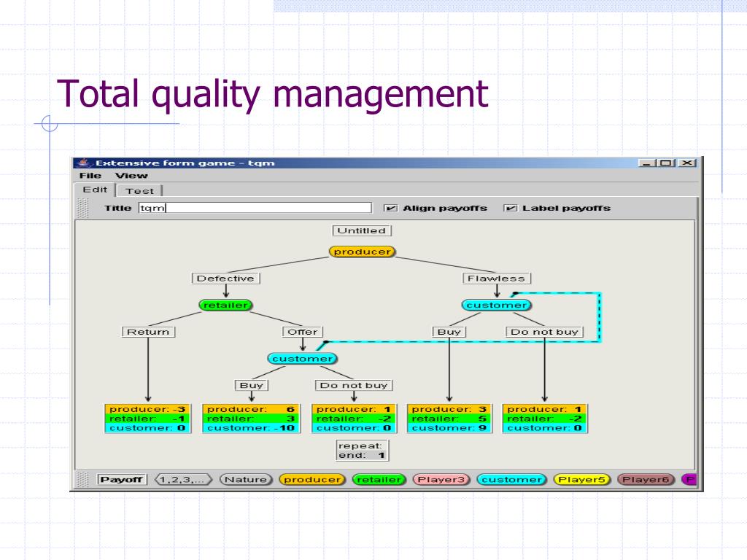The height and width of the screenshot is (560, 747).
Task: Click the 1,2,3,... numbering button
Action: tap(182, 480)
